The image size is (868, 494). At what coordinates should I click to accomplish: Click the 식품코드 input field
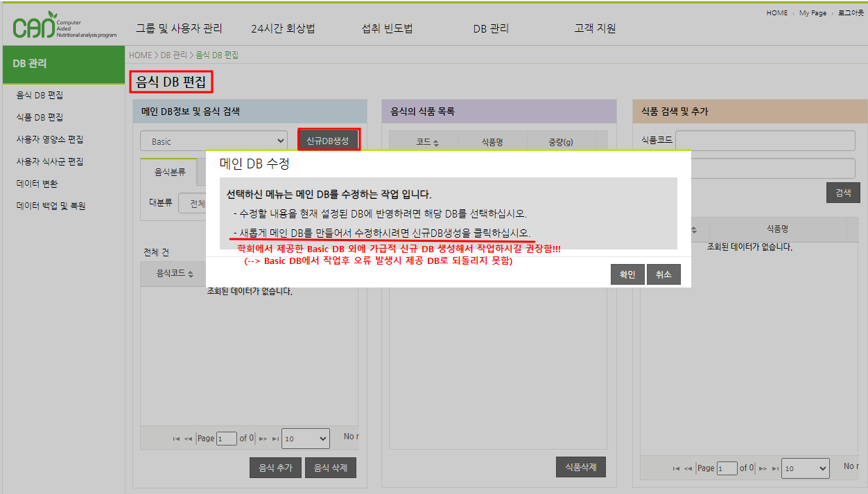[x=765, y=140]
